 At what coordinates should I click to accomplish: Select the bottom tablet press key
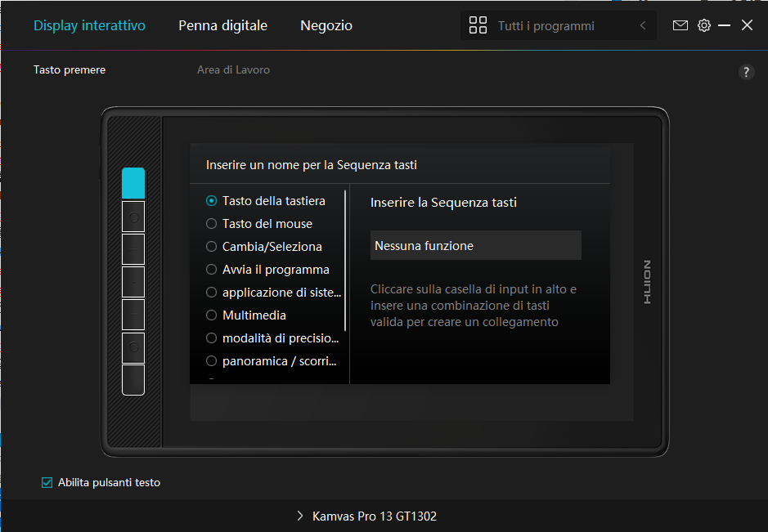133,380
